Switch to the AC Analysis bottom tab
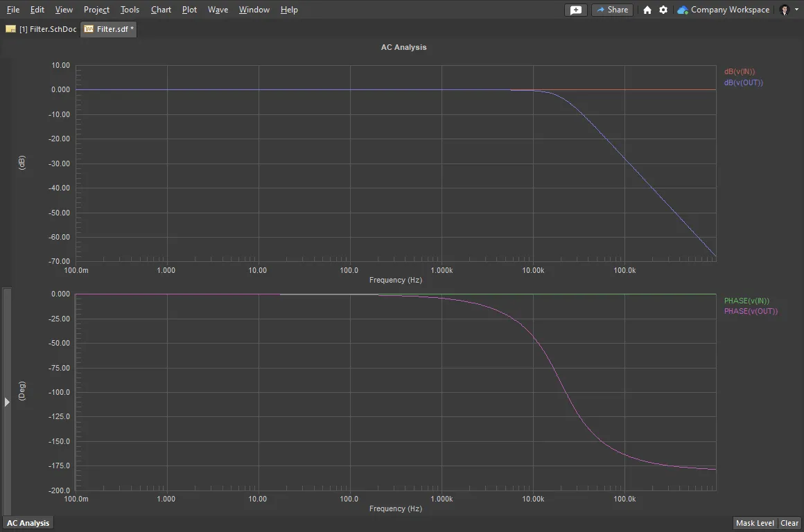 (x=28, y=523)
